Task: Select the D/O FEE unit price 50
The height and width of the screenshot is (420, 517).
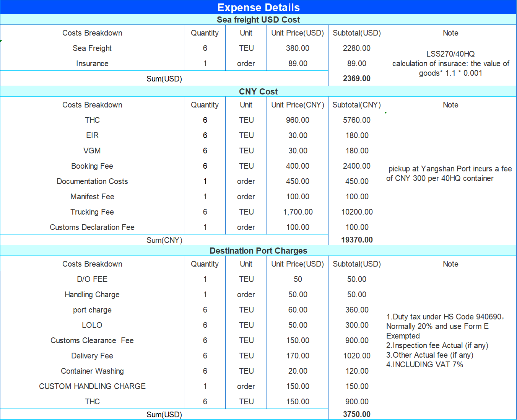Action: pos(298,279)
